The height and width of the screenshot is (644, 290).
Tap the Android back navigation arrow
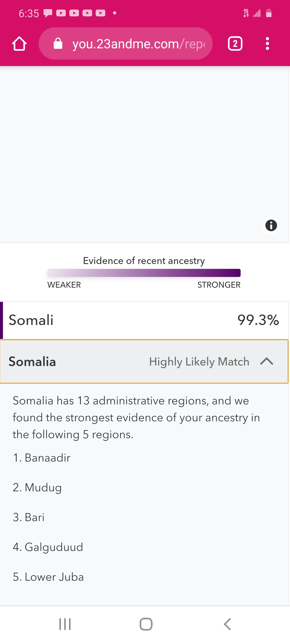coord(227,624)
